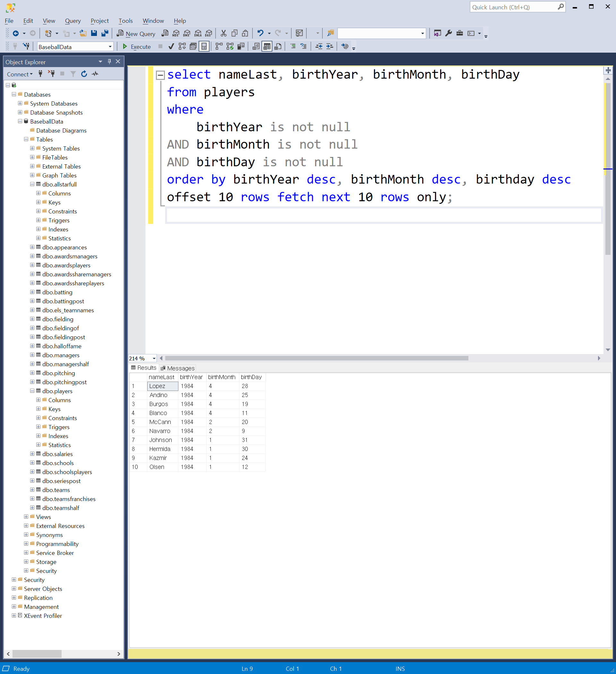This screenshot has height=674, width=616.
Task: Click the Cut scissors icon
Action: (224, 33)
